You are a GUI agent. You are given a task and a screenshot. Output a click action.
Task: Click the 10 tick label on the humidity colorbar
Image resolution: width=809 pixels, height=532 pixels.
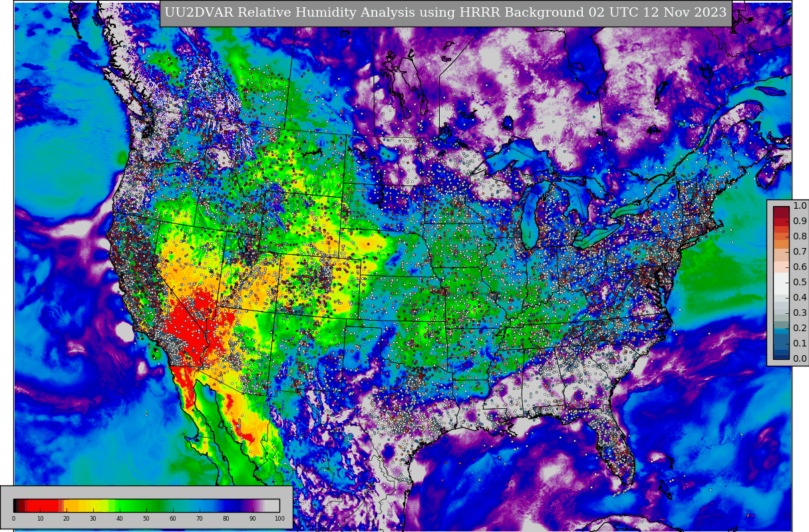click(x=40, y=519)
